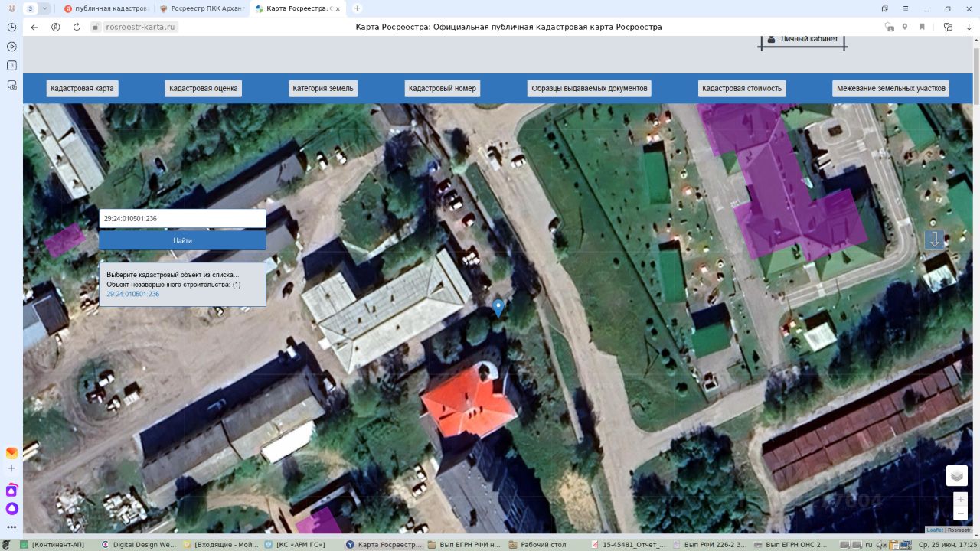
Task: Switch to Входящие mail taskbar window
Action: tap(222, 545)
